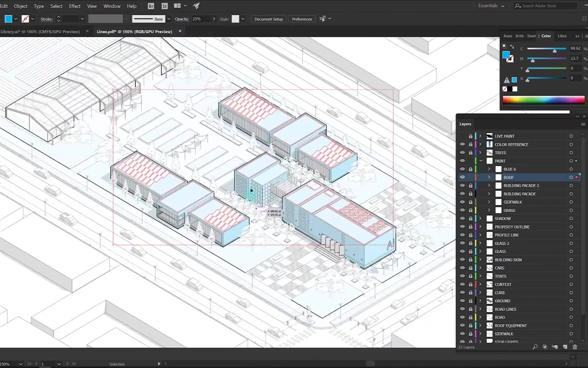The image size is (588, 368).
Task: Open the Layers panel menu icon
Action: 583,124
